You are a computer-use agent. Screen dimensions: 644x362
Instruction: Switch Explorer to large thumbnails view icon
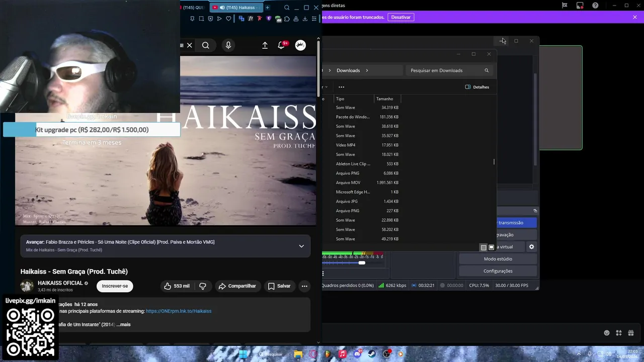coord(492,247)
